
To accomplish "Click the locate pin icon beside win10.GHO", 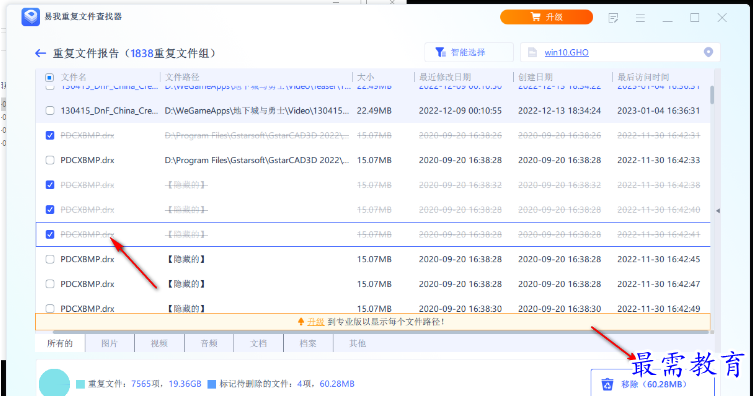I will tap(708, 52).
